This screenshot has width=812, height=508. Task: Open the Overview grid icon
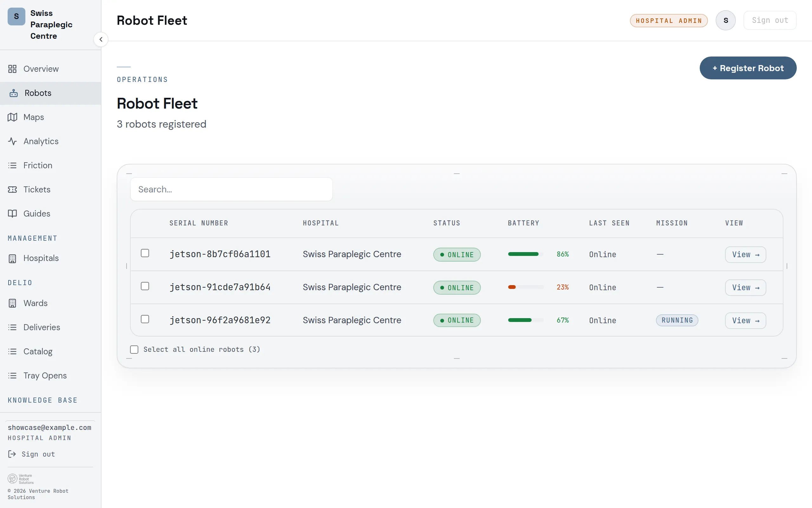point(12,69)
